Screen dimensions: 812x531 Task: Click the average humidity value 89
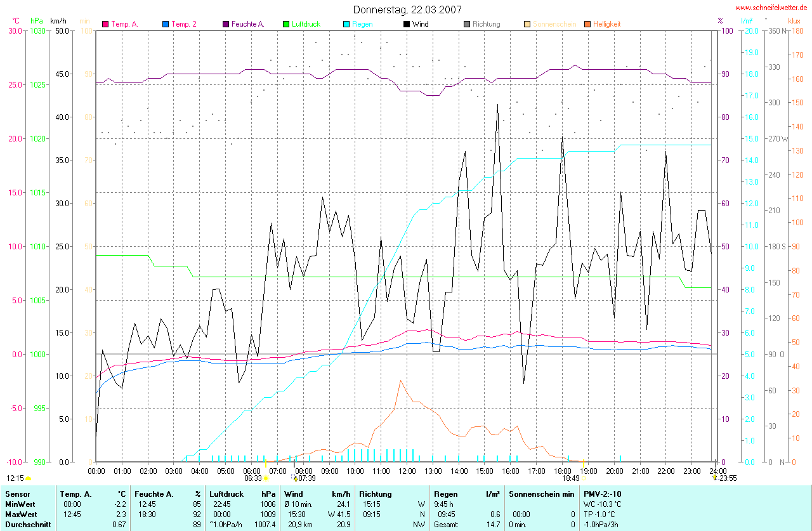tap(197, 525)
